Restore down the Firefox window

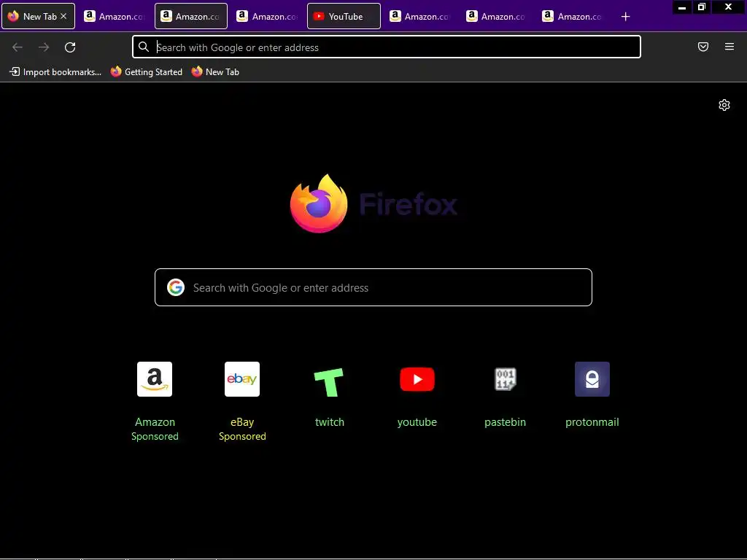[702, 7]
